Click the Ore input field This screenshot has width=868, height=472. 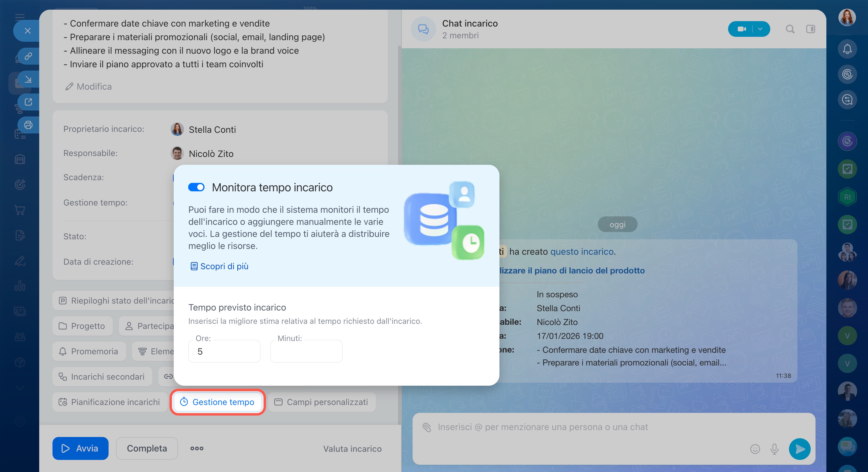[224, 351]
